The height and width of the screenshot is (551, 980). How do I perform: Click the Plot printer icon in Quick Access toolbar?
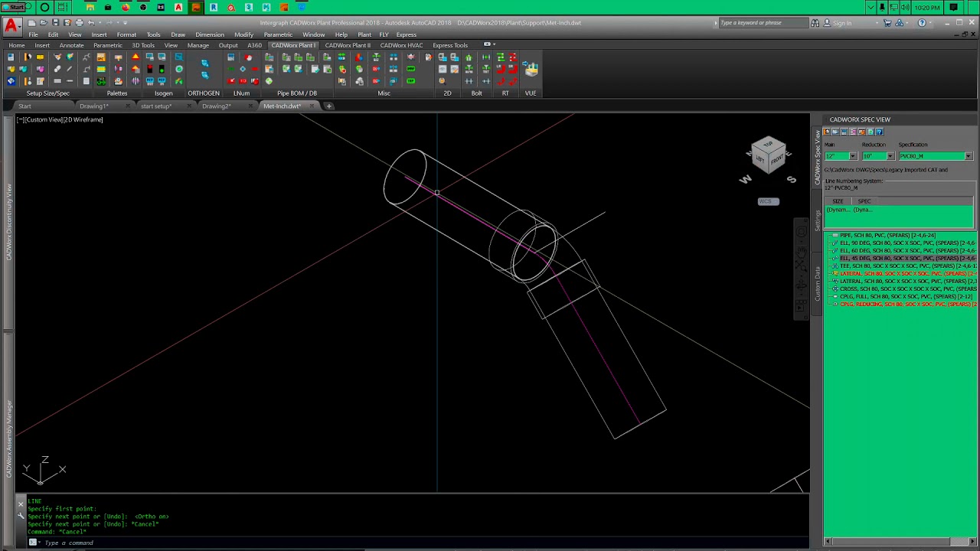[x=79, y=23]
